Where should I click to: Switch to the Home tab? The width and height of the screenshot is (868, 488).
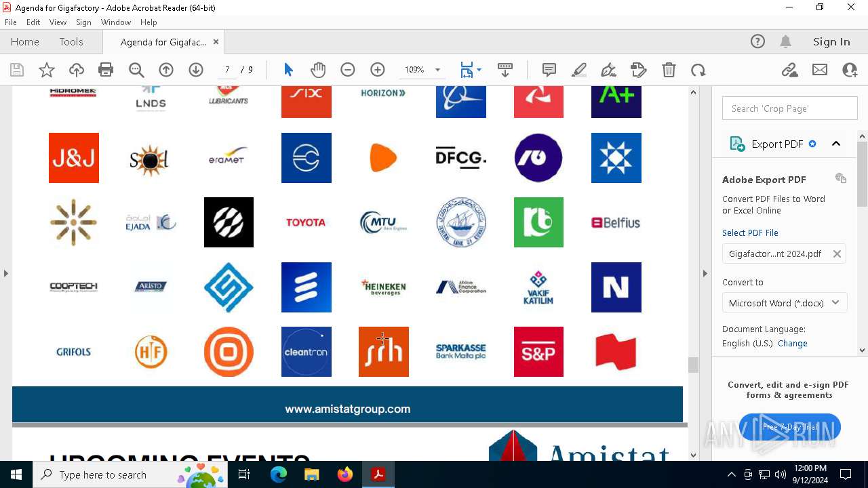25,42
